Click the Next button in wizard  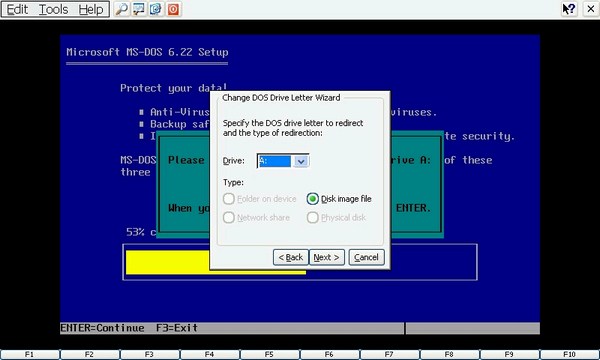click(x=327, y=257)
